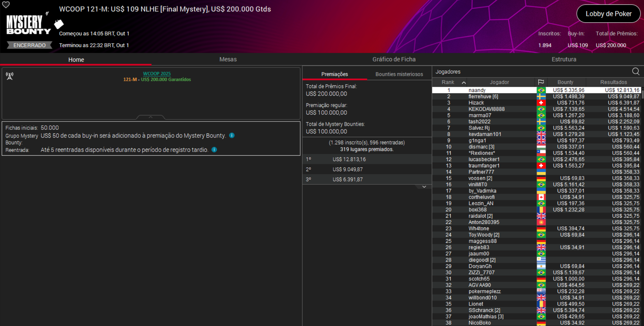Click info icon beside Mystery Bounty description
Viewport: 644px width, 326px height.
(232, 135)
